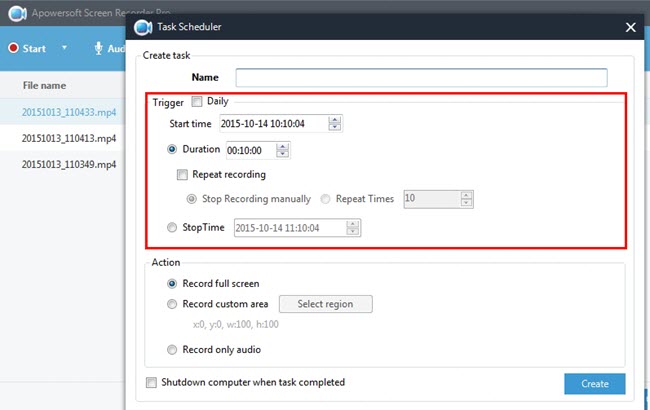Increase StopTime with up spinner arrow
The height and width of the screenshot is (410, 650).
(x=353, y=224)
